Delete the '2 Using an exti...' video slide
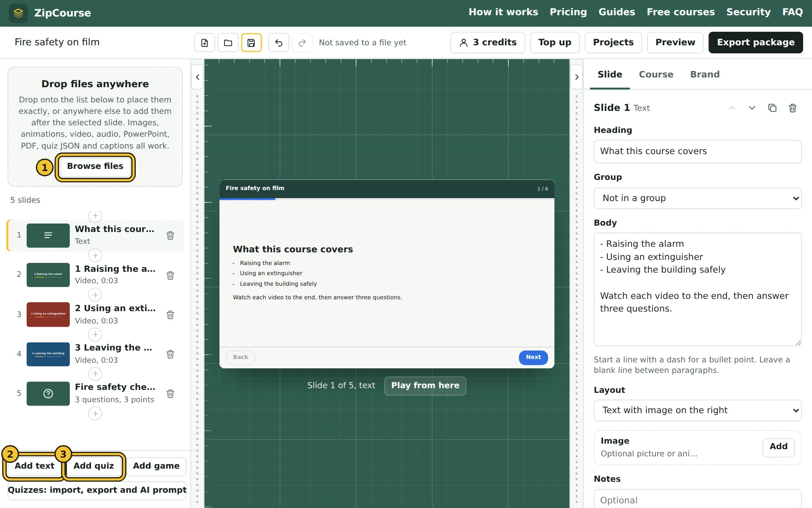 click(170, 315)
